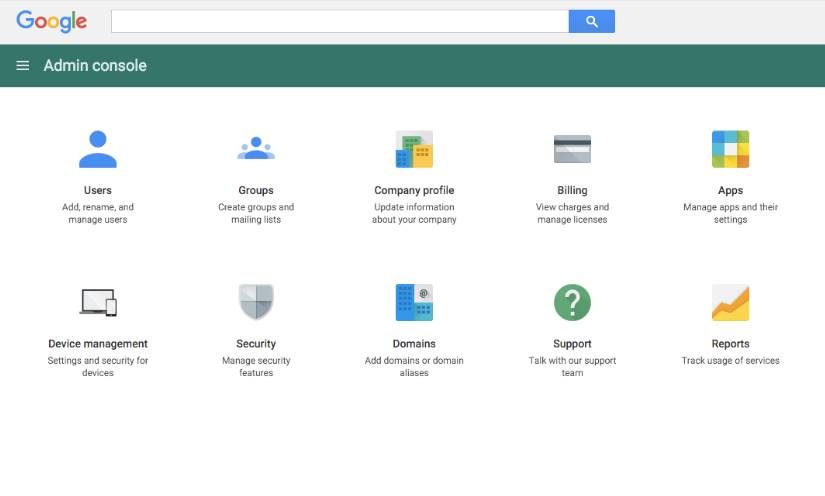The image size is (825, 496).
Task: Click the Domains label
Action: tap(414, 344)
